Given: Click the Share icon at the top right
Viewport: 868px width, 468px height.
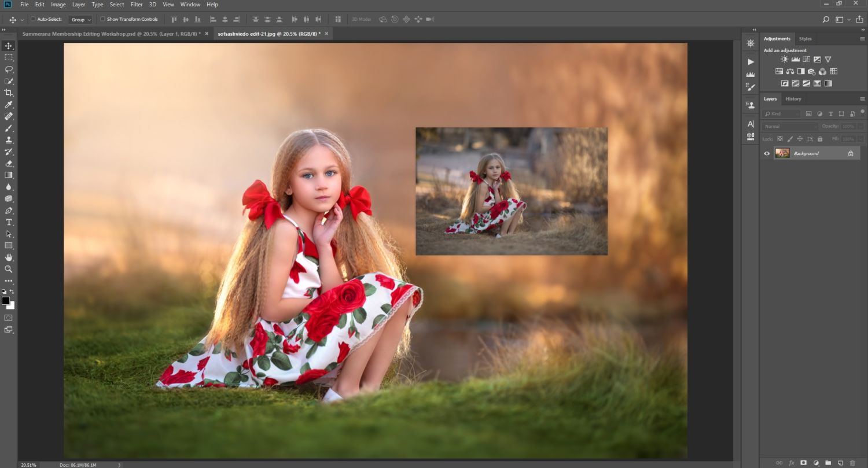Looking at the screenshot, I should [x=859, y=19].
